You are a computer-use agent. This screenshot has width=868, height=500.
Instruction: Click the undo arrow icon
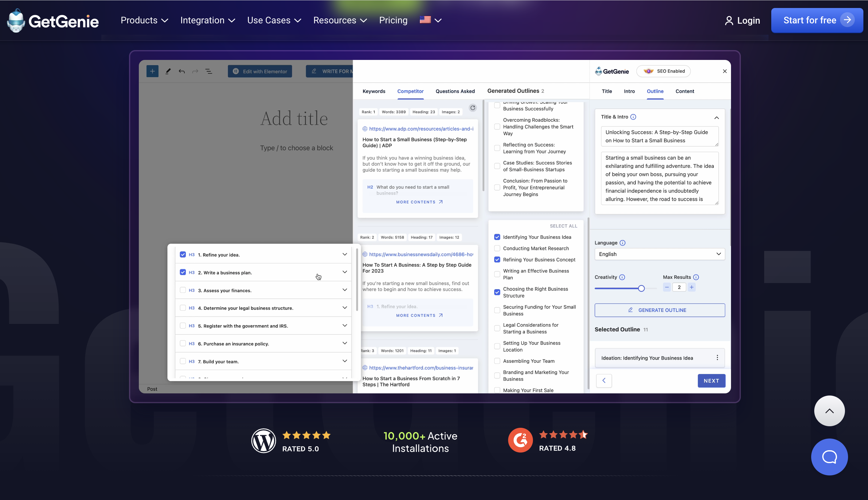click(182, 71)
